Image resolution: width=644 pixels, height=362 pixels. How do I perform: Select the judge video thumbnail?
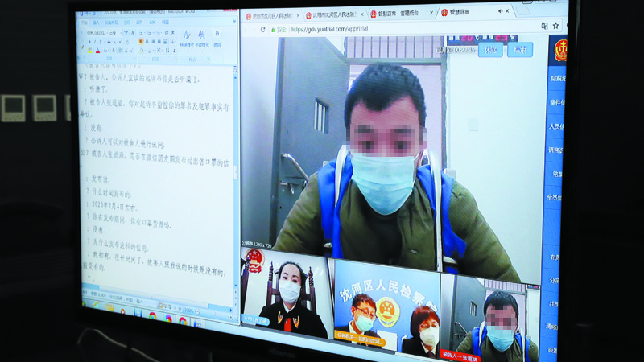click(287, 294)
